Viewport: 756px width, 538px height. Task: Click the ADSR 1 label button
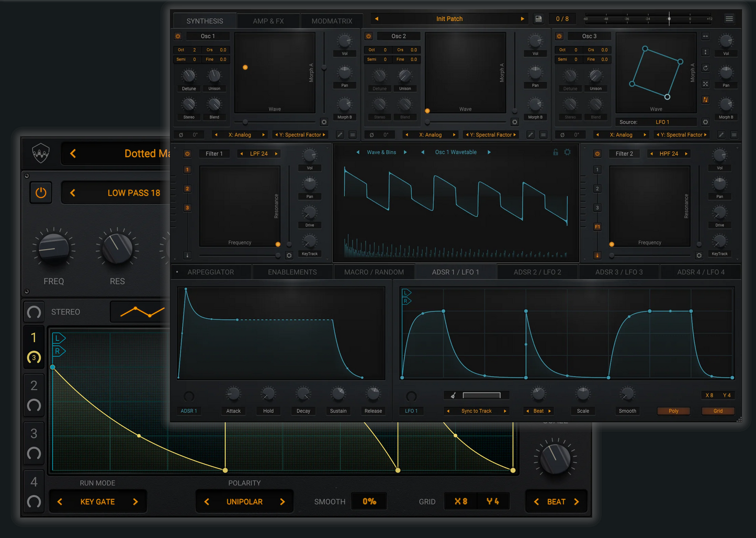(x=189, y=411)
